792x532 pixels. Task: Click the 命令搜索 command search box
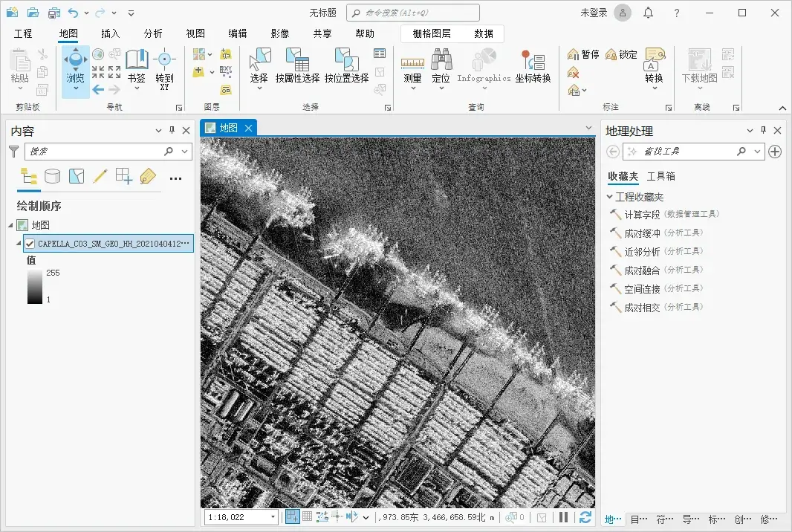tap(412, 13)
